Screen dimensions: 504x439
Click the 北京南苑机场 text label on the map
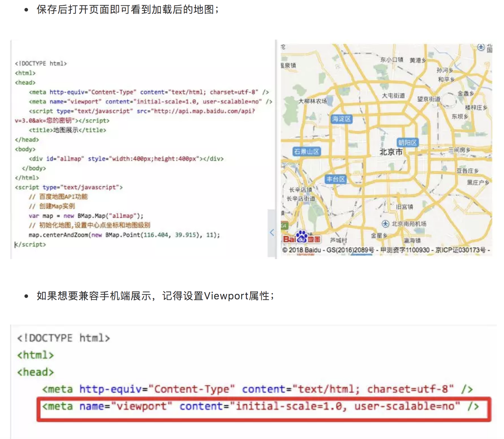tap(409, 224)
